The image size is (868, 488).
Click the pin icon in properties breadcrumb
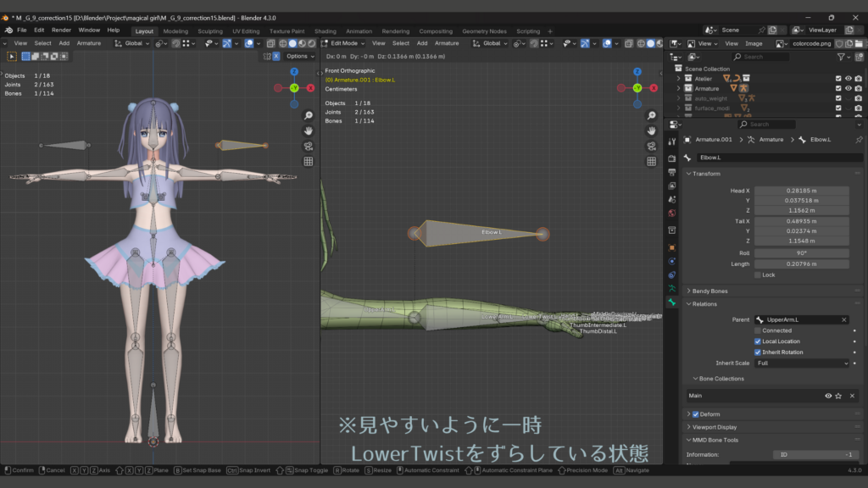858,139
